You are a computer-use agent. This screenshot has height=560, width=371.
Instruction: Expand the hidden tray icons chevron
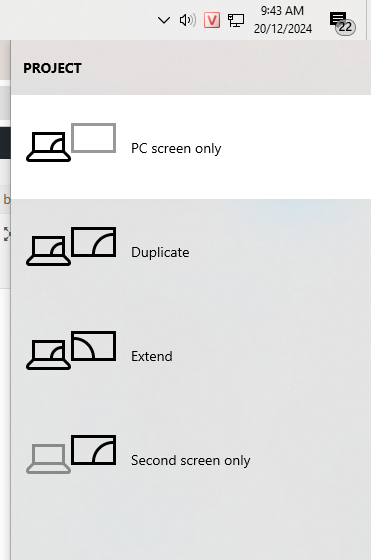pyautogui.click(x=164, y=20)
